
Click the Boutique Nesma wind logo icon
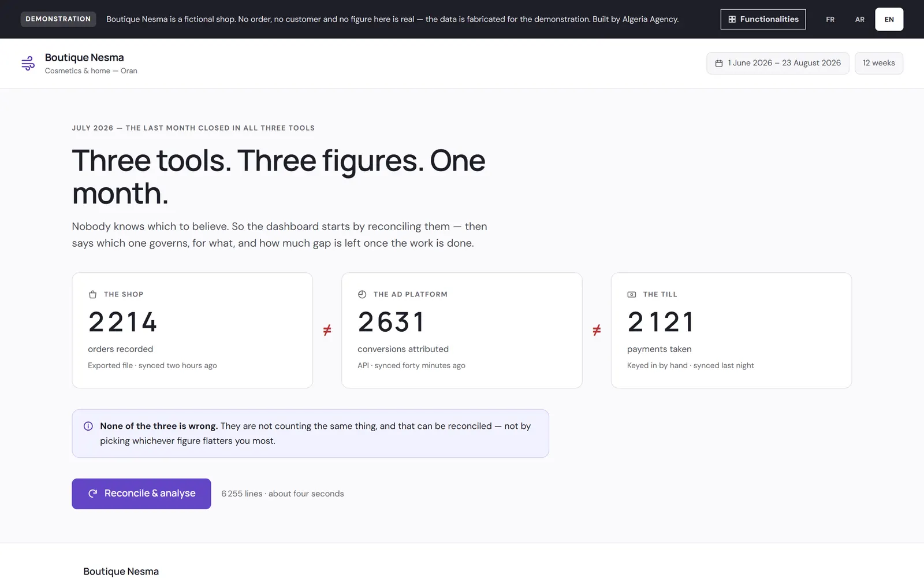coord(28,63)
